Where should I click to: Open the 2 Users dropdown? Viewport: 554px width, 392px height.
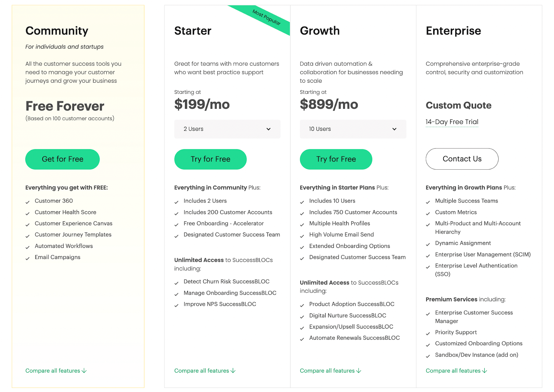pyautogui.click(x=227, y=129)
